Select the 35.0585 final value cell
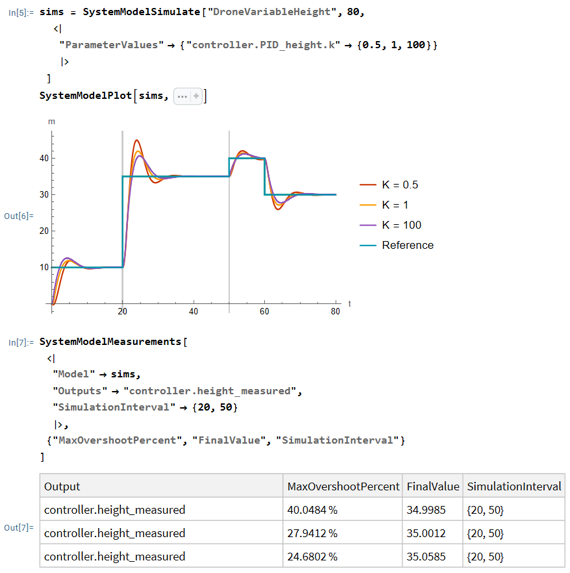Screen dimensions: 570x573 tap(433, 557)
